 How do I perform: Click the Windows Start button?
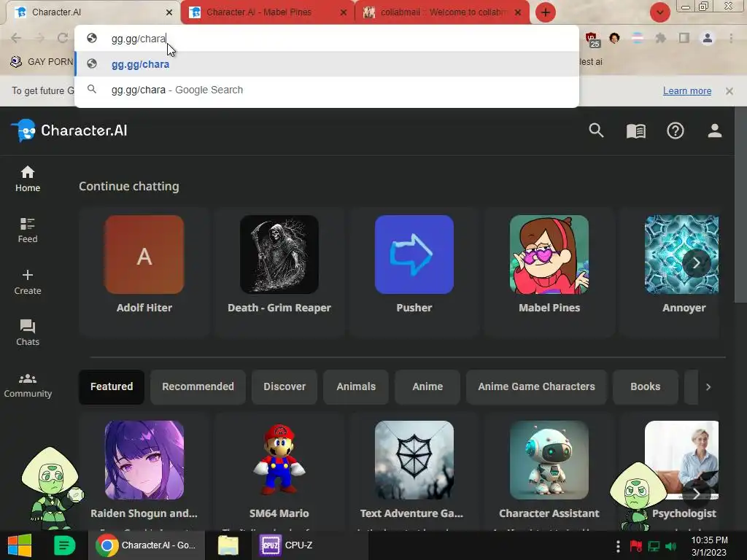20,545
